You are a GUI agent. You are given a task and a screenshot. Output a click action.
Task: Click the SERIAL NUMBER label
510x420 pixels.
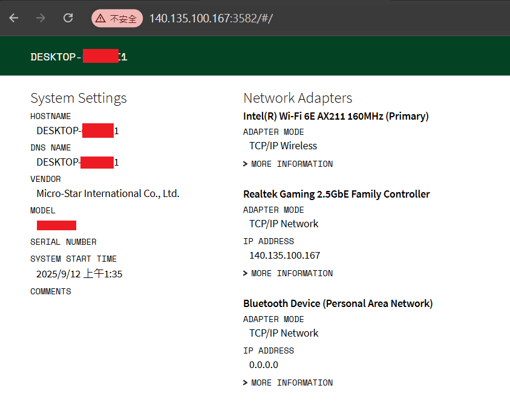click(64, 242)
